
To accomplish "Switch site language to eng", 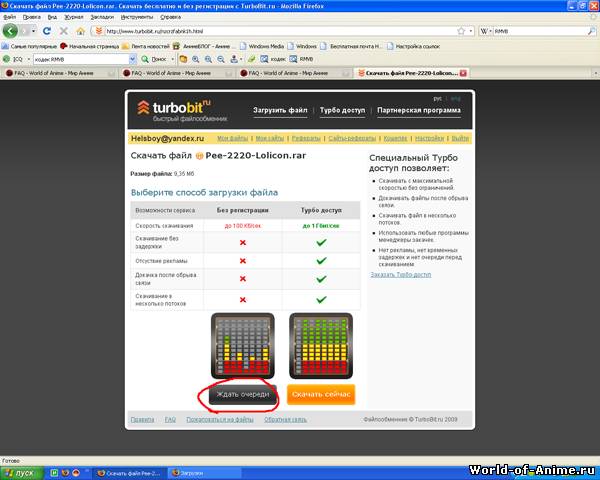I will point(455,99).
